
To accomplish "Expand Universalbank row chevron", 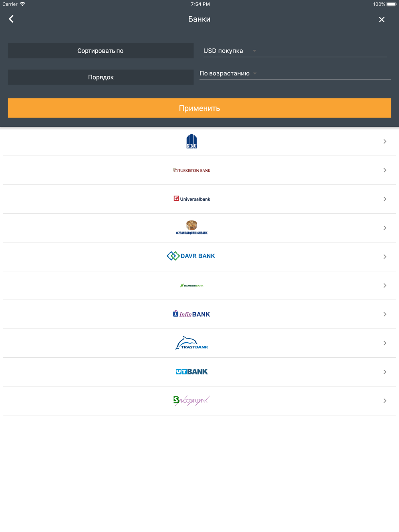I will pyautogui.click(x=385, y=199).
